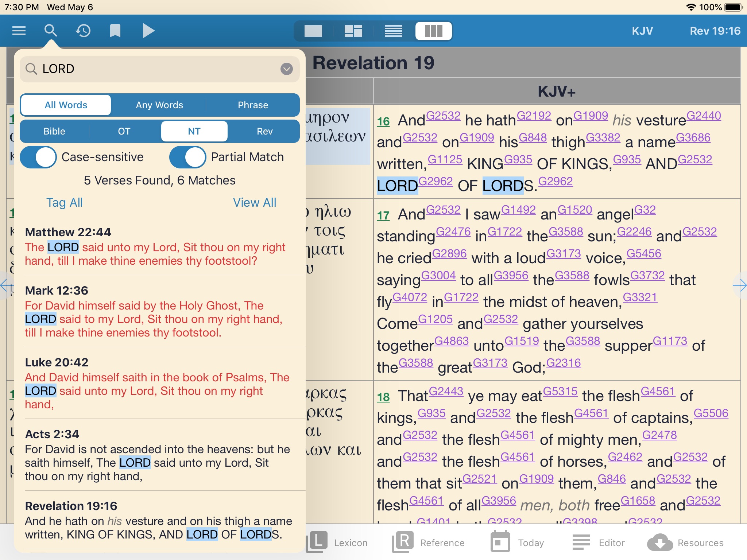Image resolution: width=747 pixels, height=560 pixels.
Task: Open the Rev 19:16 verse picker
Action: (x=715, y=31)
